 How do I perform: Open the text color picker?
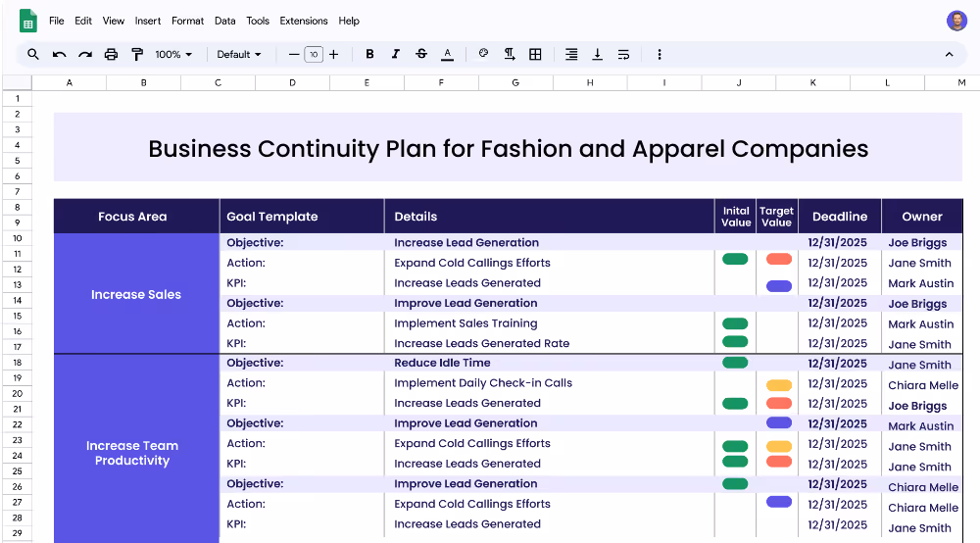[447, 55]
